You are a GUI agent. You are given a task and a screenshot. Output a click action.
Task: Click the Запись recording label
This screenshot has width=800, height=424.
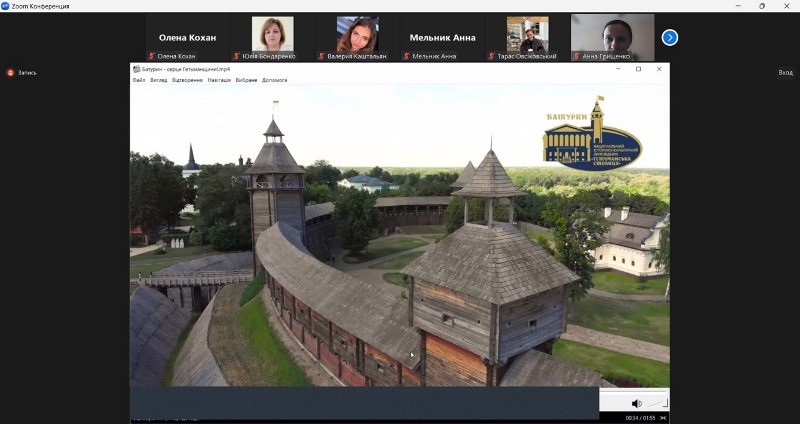(27, 73)
